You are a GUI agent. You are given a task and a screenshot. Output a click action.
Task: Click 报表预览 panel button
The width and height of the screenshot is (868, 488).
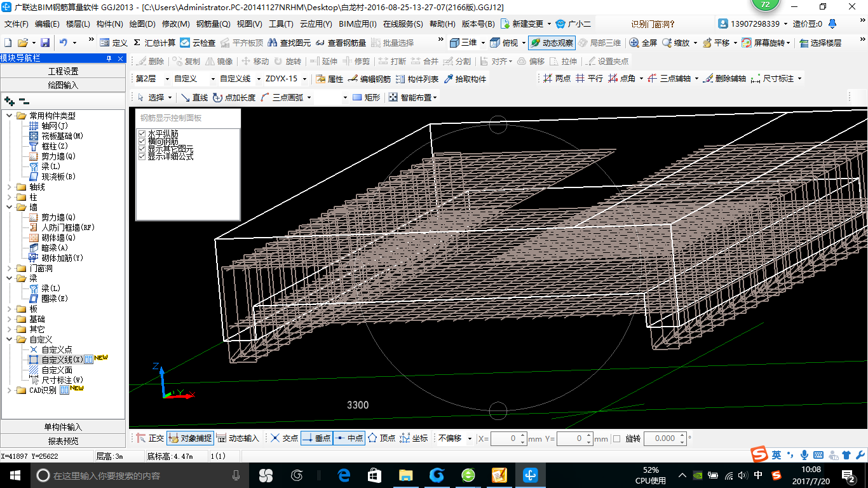click(63, 441)
